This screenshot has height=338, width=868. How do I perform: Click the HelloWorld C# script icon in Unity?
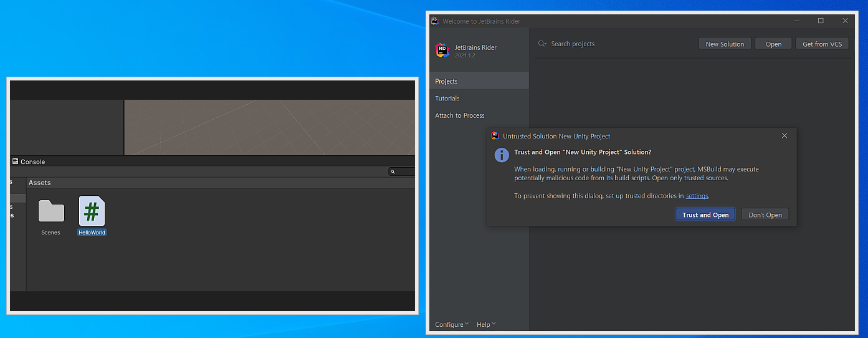point(92,211)
